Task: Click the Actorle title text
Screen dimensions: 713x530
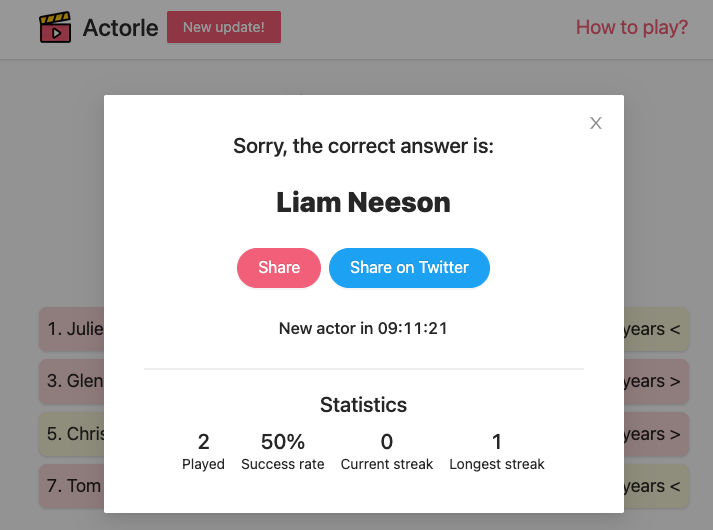Action: (121, 28)
